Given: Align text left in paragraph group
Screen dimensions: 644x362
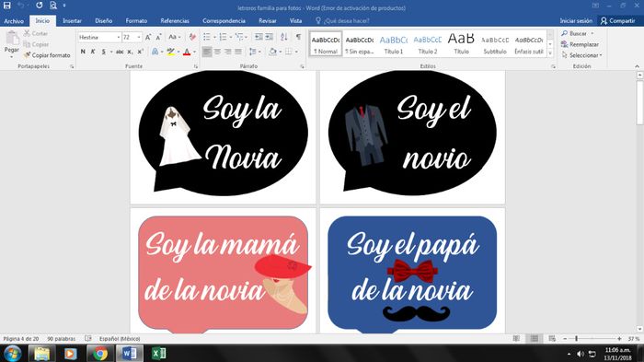Looking at the screenshot, I should [x=207, y=52].
